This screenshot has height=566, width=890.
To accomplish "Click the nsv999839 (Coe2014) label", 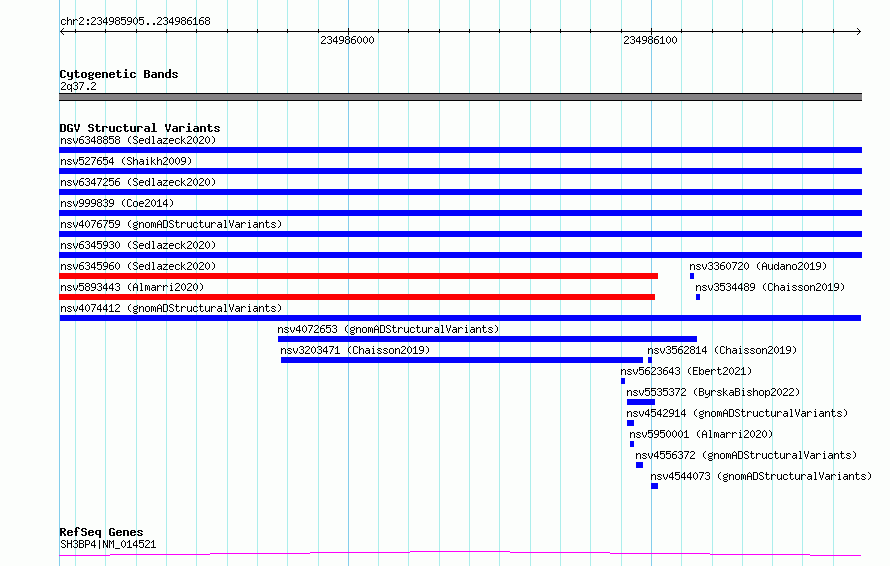I will pos(117,203).
